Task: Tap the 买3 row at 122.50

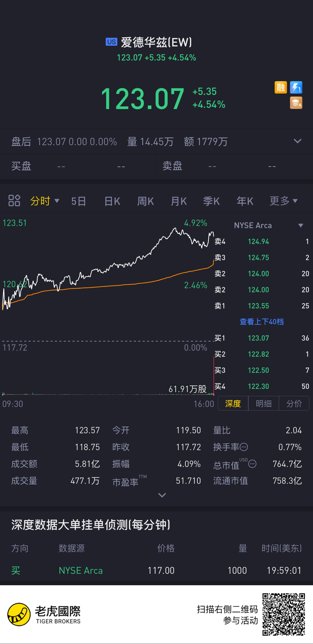Action: point(262,370)
